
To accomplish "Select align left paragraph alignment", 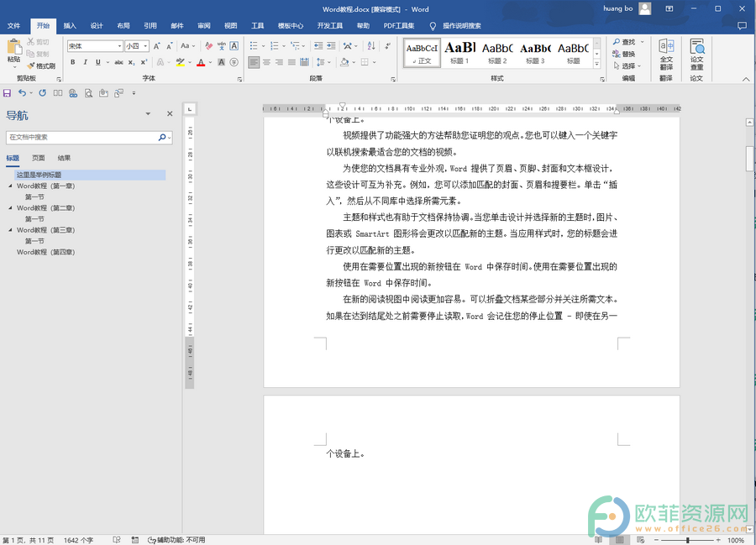I will 254,62.
